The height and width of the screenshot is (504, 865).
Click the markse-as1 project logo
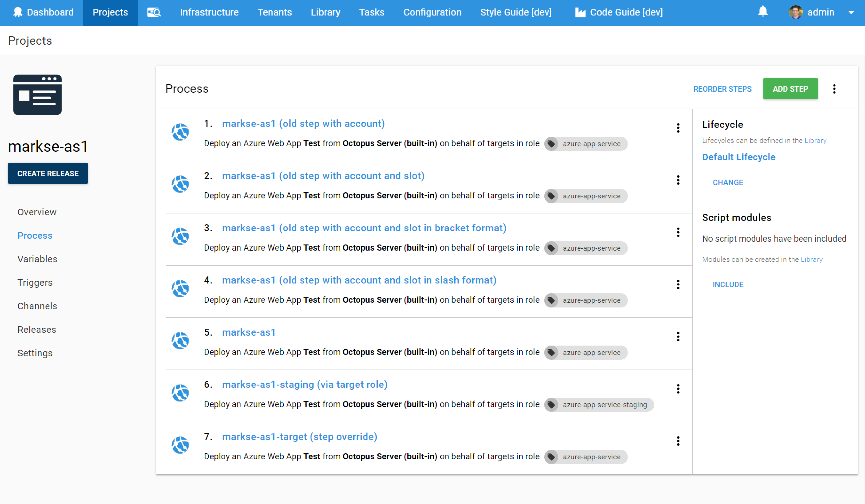point(37,95)
